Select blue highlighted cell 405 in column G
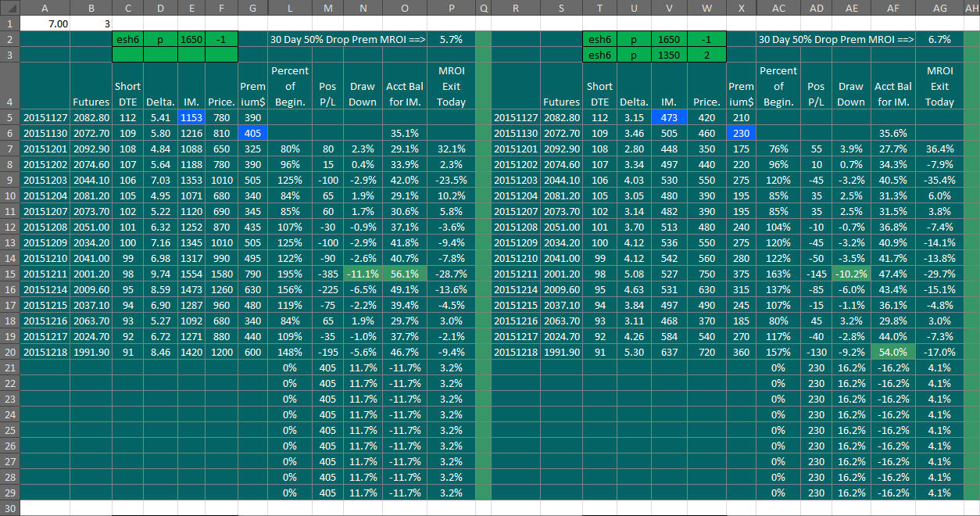980x516 pixels. (252, 133)
